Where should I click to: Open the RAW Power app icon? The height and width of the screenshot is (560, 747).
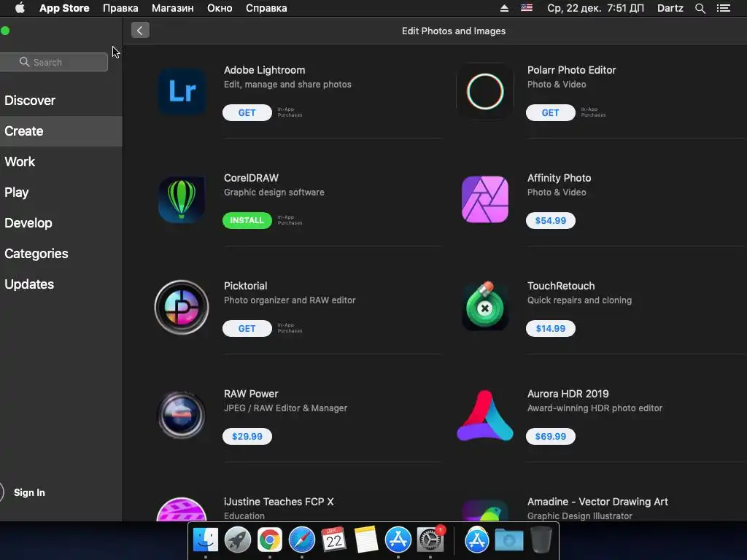click(x=182, y=415)
